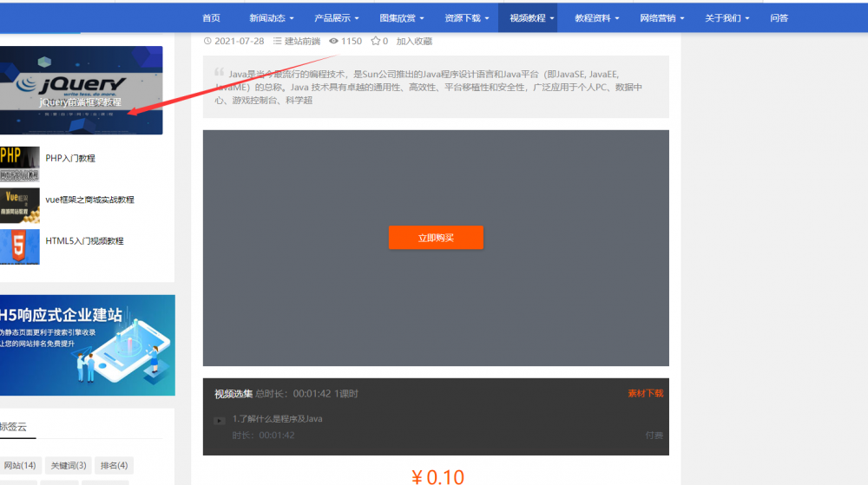Open the vue tutorial thumbnail image

pyautogui.click(x=20, y=205)
